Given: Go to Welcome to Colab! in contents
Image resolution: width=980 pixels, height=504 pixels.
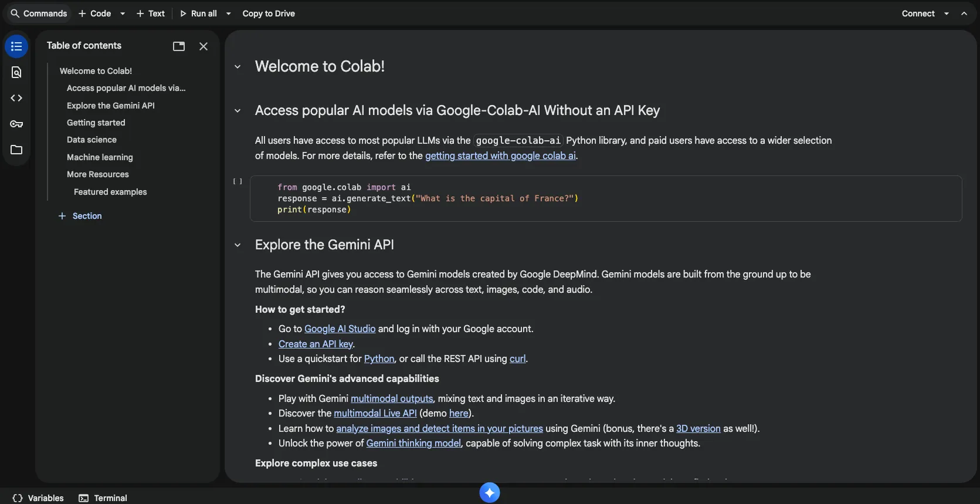Looking at the screenshot, I should click(x=96, y=71).
